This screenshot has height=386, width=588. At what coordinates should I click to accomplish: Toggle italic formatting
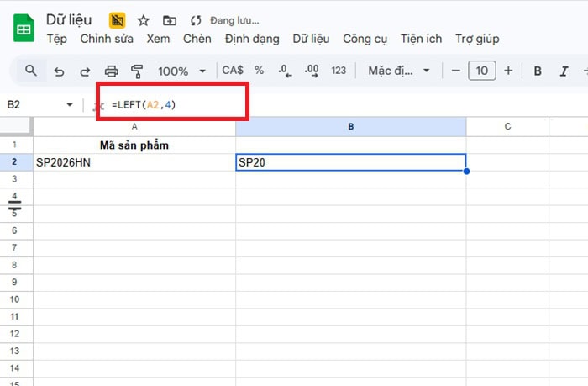(x=563, y=71)
